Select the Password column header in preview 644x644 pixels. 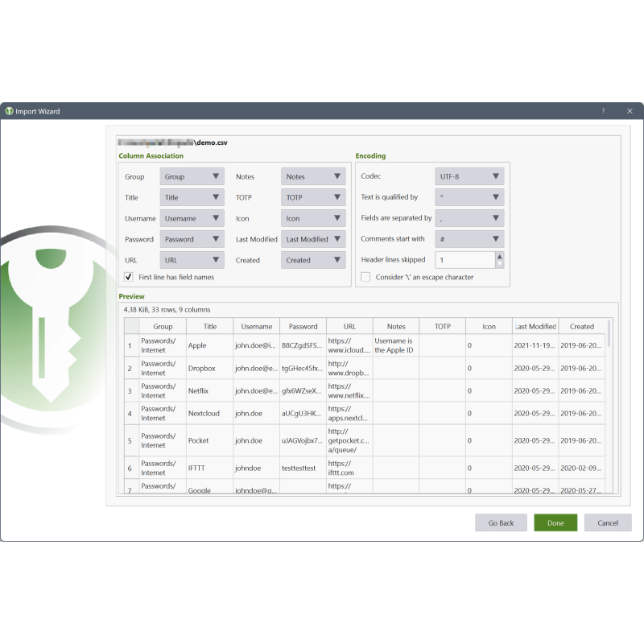click(x=303, y=326)
